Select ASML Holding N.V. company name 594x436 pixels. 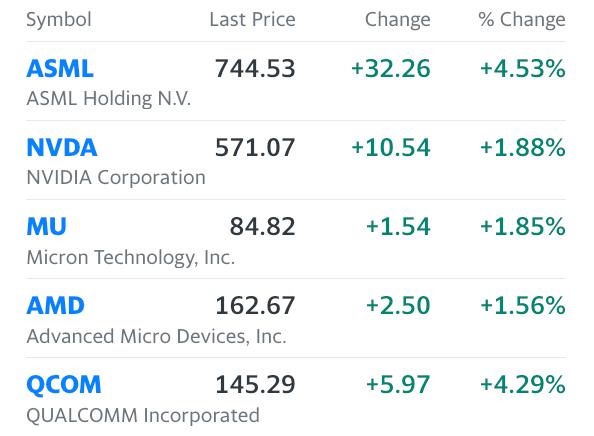(x=108, y=98)
